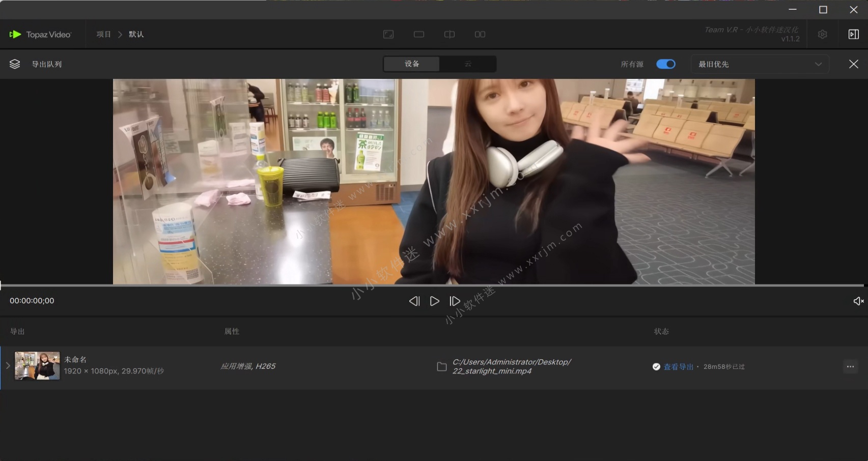Open the more options menu on export row

[850, 366]
